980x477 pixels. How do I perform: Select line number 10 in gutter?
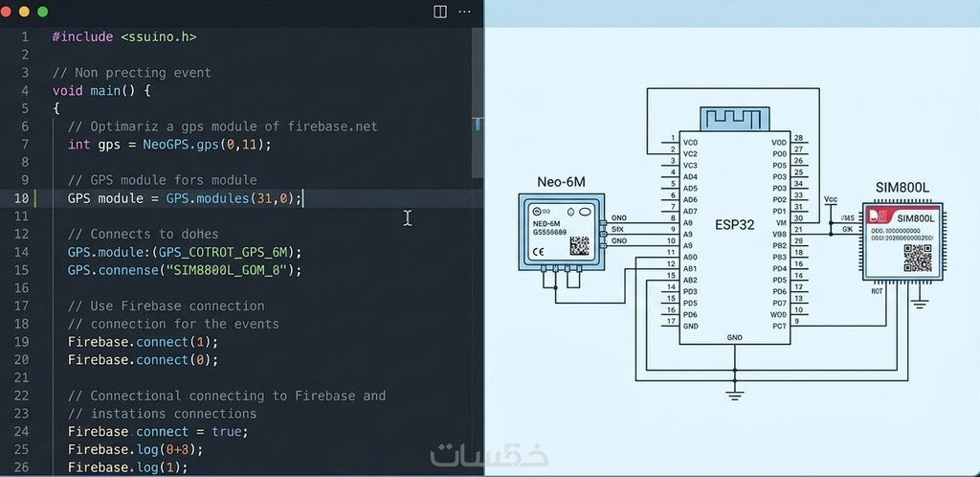(21, 198)
